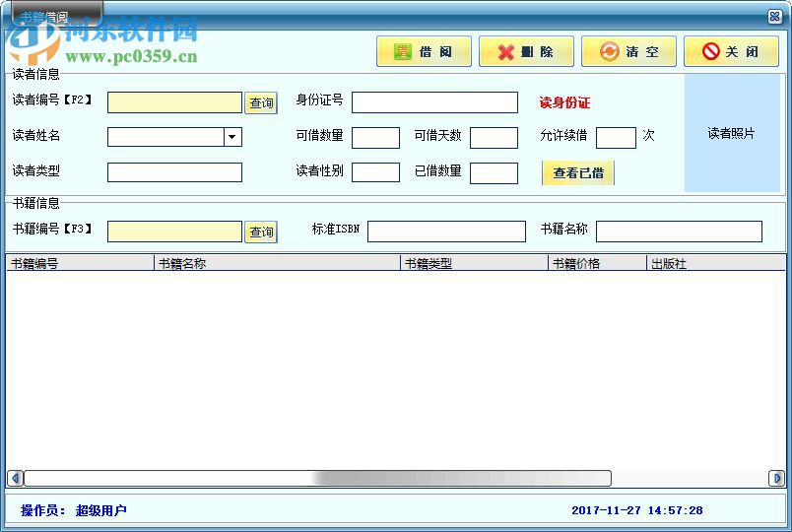Click the 查看已借 button
Screen dimensions: 792x532
tap(578, 172)
